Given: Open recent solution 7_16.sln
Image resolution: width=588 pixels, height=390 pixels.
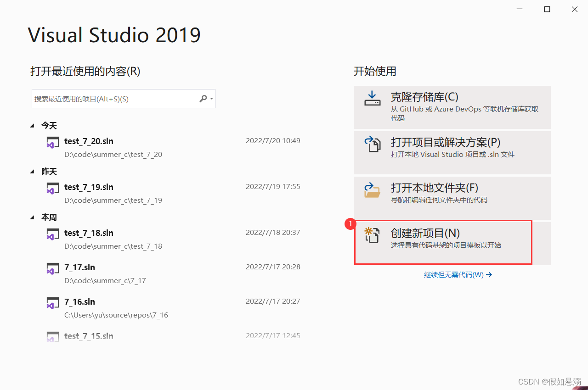Looking at the screenshot, I should pyautogui.click(x=79, y=302).
